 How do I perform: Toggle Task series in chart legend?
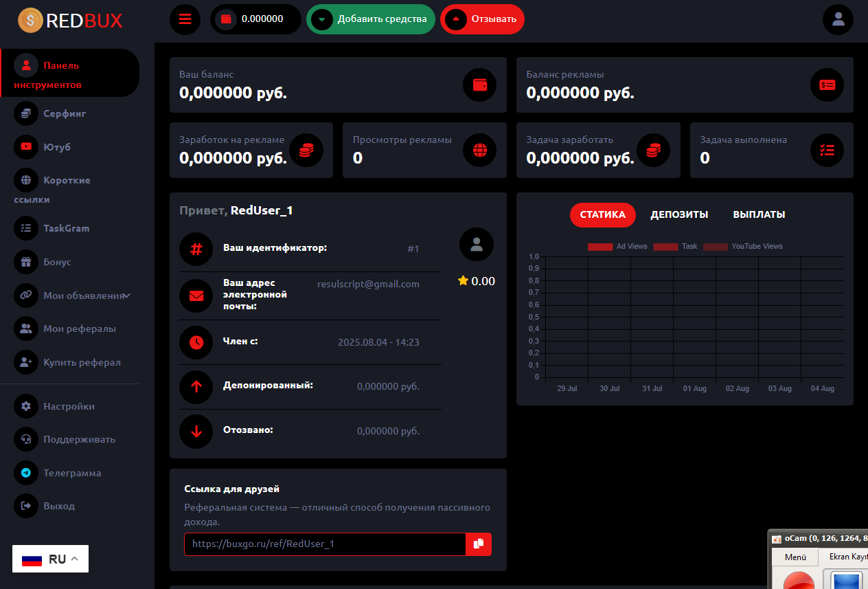point(675,246)
